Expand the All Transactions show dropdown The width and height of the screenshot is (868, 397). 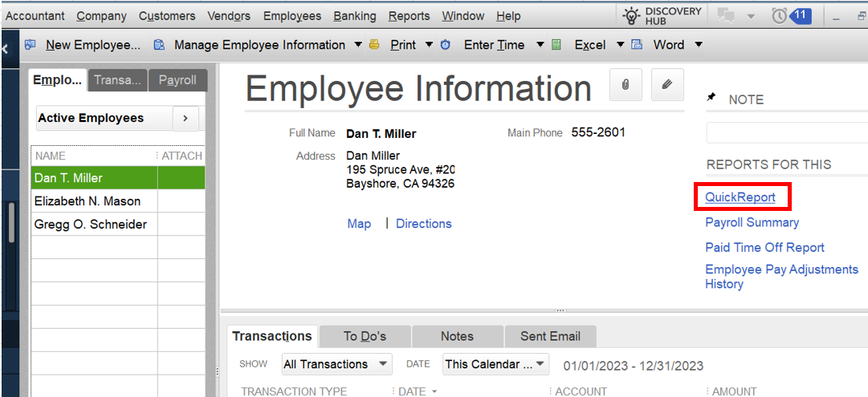(x=383, y=364)
